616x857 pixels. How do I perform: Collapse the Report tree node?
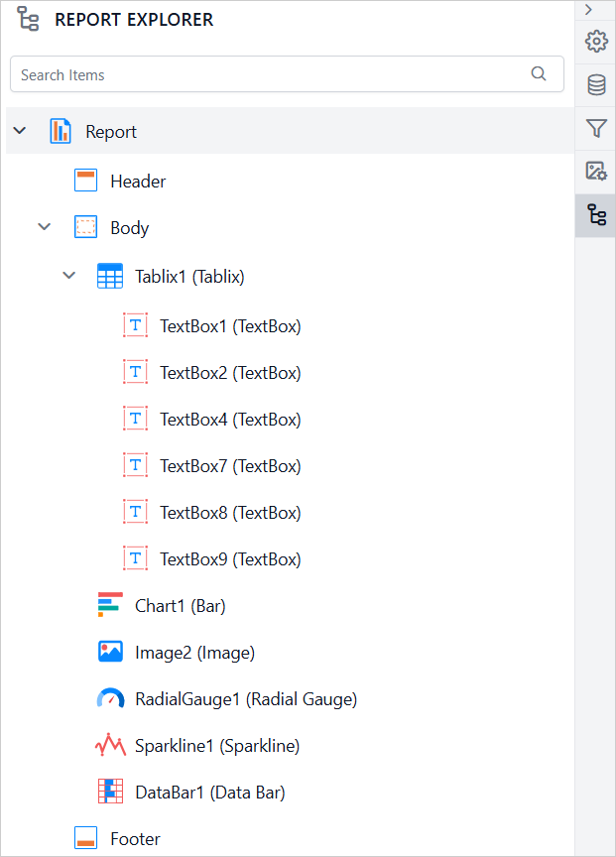point(19,130)
